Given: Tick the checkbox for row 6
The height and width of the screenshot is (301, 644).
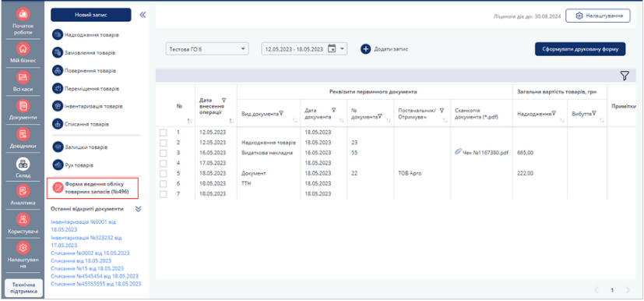Looking at the screenshot, I should point(163,183).
